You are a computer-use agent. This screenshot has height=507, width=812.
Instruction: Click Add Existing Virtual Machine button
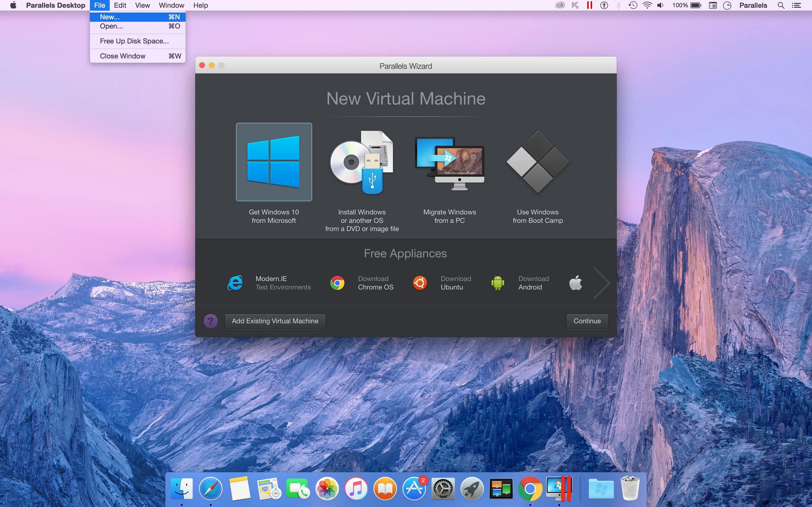275,321
